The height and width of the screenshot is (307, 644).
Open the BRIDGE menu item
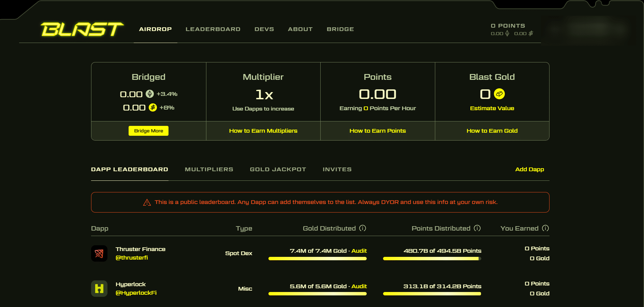pos(340,29)
